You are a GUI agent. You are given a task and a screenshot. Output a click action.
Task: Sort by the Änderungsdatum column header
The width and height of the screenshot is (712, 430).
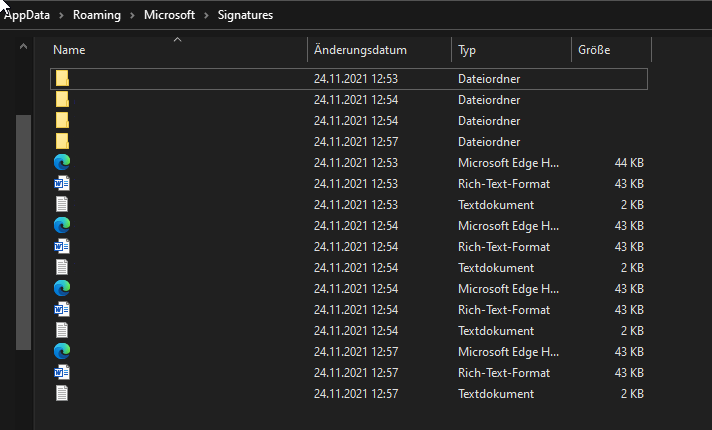coord(360,50)
